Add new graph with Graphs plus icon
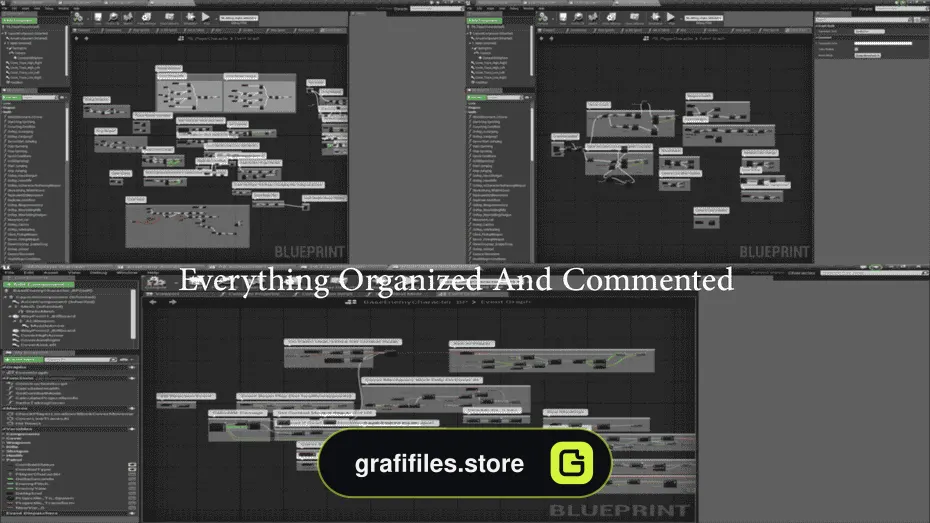 coord(132,368)
